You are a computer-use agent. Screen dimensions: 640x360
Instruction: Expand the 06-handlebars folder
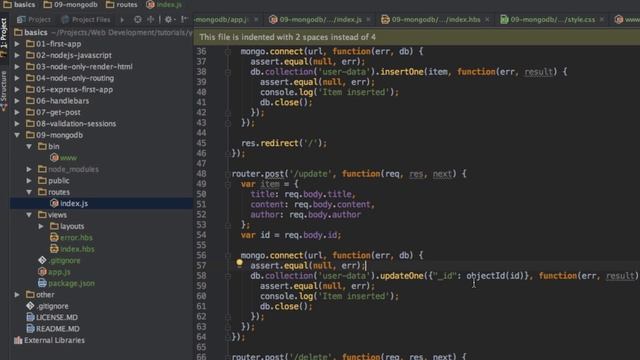click(x=17, y=101)
